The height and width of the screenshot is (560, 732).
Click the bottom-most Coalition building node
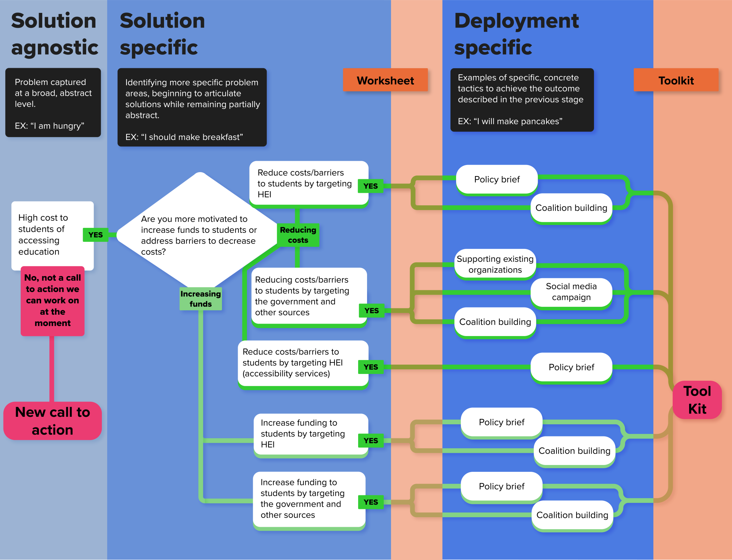point(572,515)
